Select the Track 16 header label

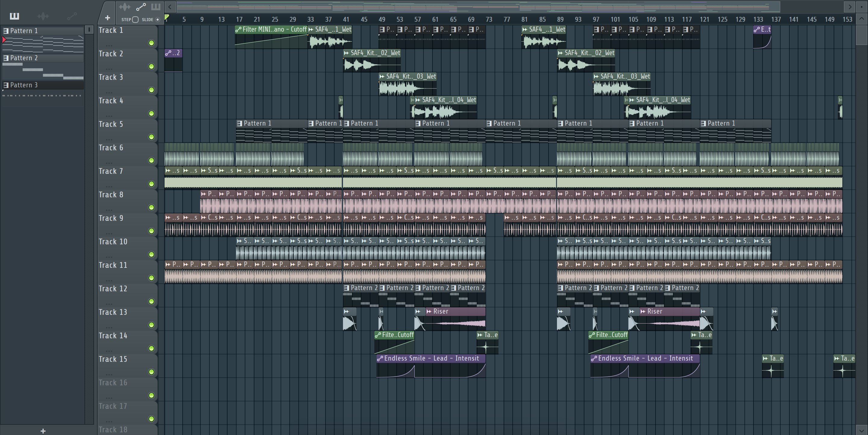113,383
